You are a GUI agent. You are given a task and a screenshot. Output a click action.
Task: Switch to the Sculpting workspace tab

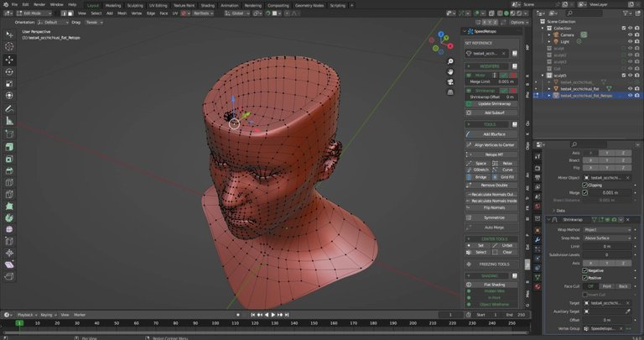click(x=136, y=4)
